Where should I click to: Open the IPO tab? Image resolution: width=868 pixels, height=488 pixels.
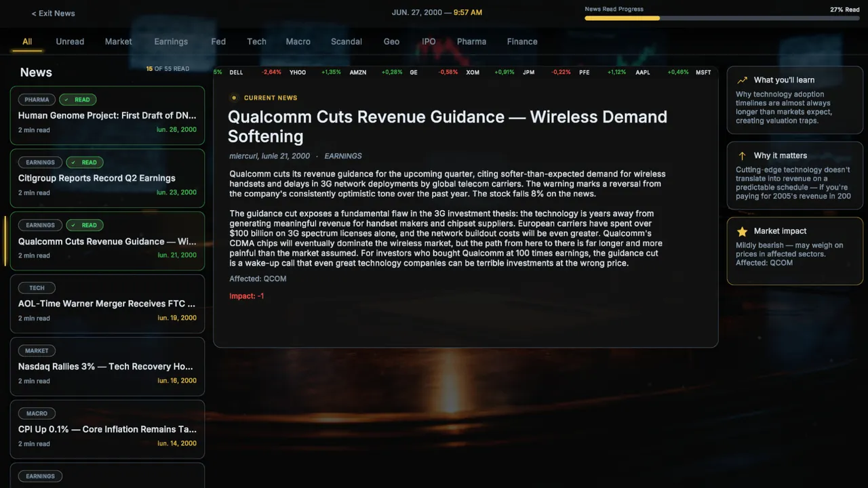tap(429, 41)
